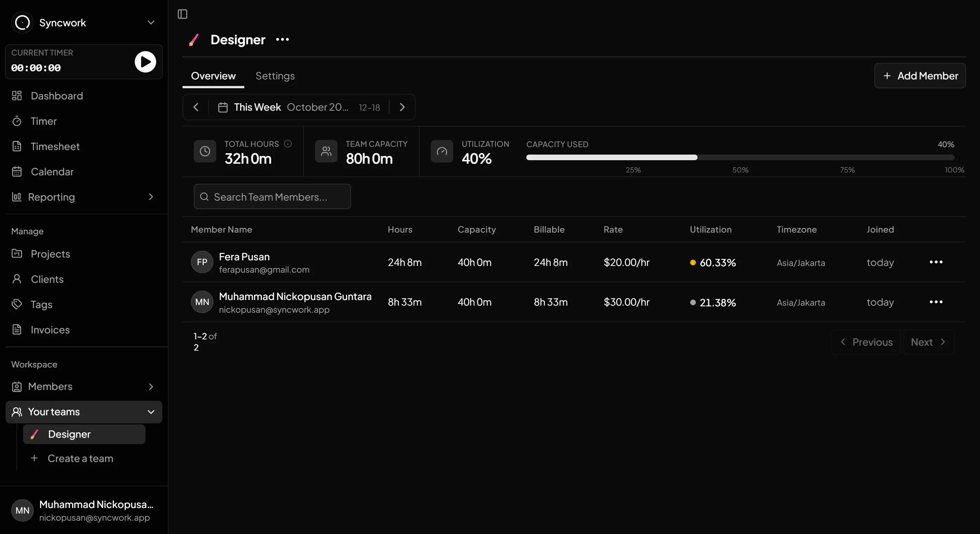Click FP avatar of Fera Pusan

[x=202, y=262]
